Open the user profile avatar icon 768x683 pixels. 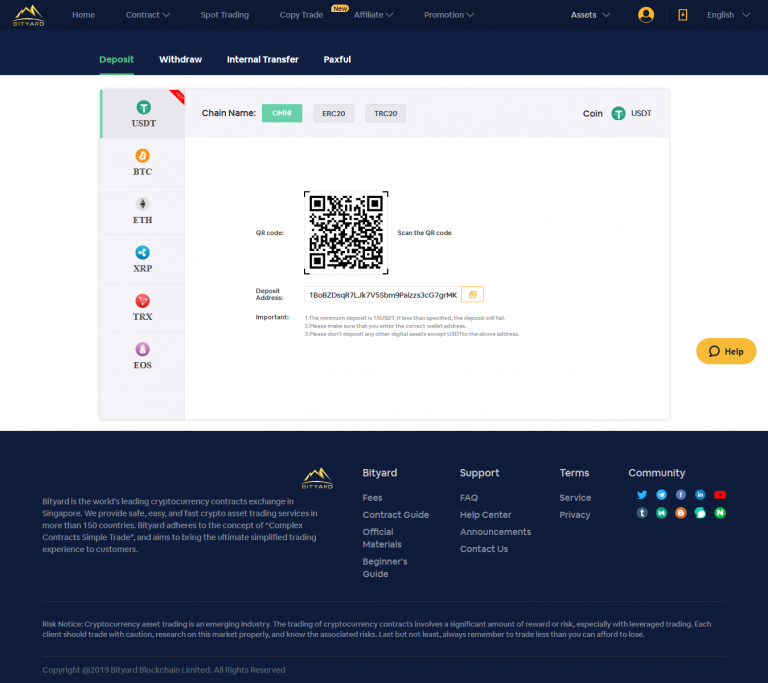point(646,15)
